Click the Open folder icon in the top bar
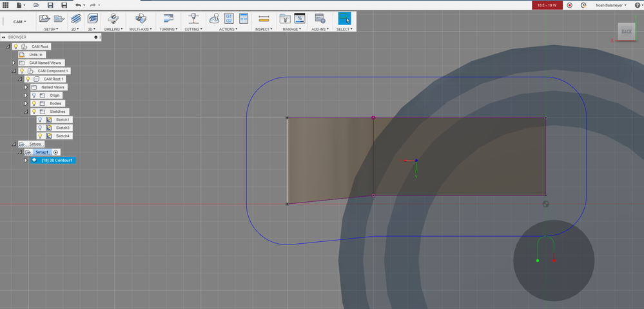The width and height of the screenshot is (644, 309). click(37, 5)
